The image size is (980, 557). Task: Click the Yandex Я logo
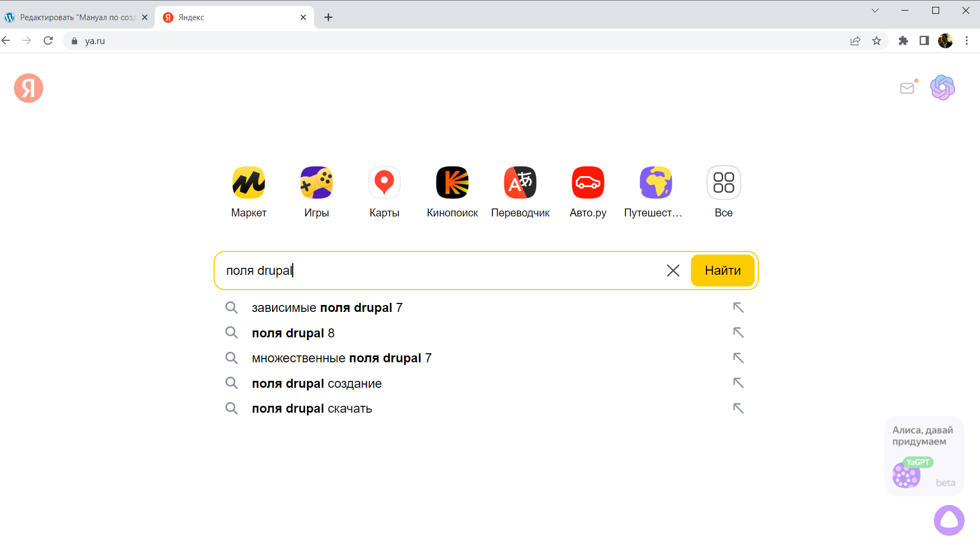pos(29,88)
